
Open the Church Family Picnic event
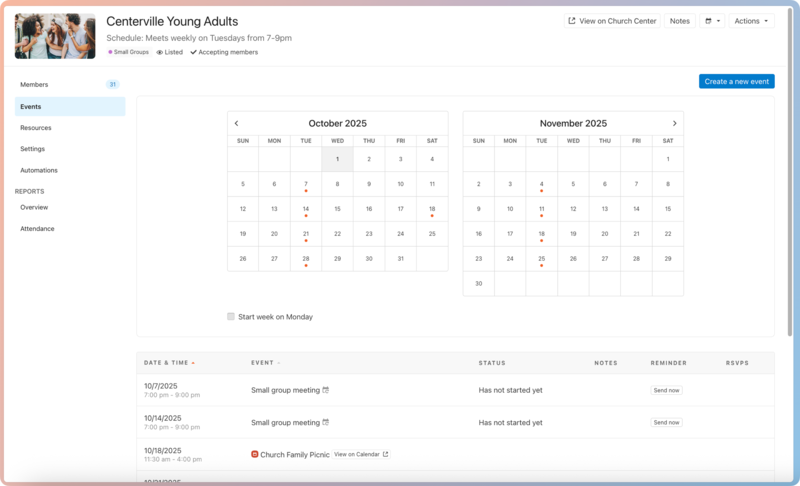point(295,455)
